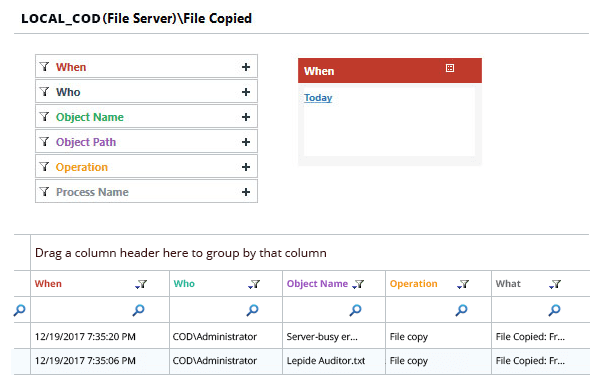Viewport: 612px width, 382px height.
Task: Click the What column filter icon
Action: point(555,284)
